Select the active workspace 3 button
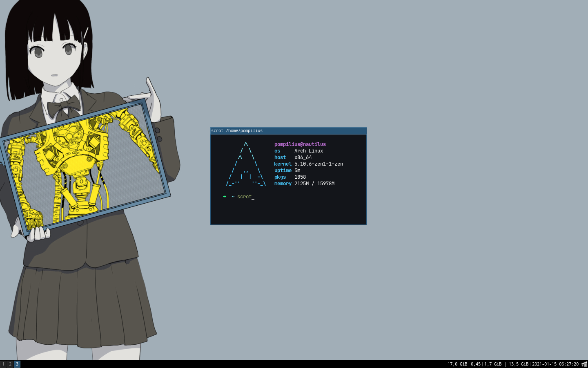The height and width of the screenshot is (368, 588). click(x=17, y=364)
